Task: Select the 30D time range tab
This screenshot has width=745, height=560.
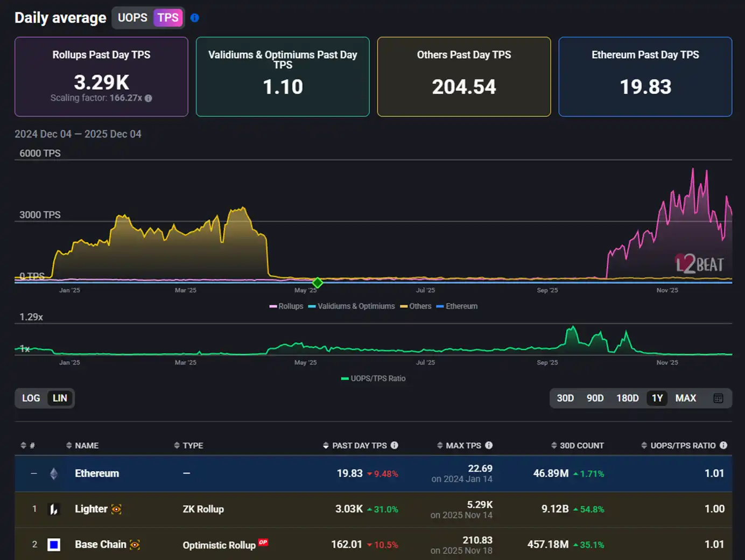Action: click(565, 398)
